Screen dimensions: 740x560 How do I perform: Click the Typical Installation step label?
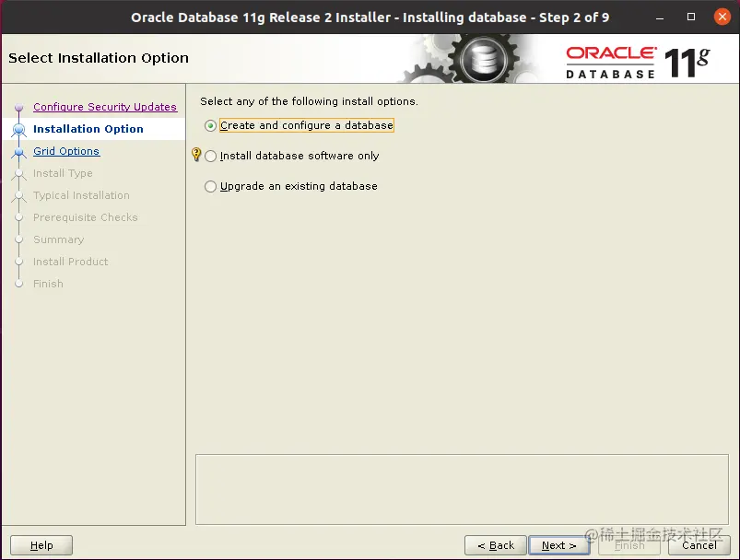point(81,195)
